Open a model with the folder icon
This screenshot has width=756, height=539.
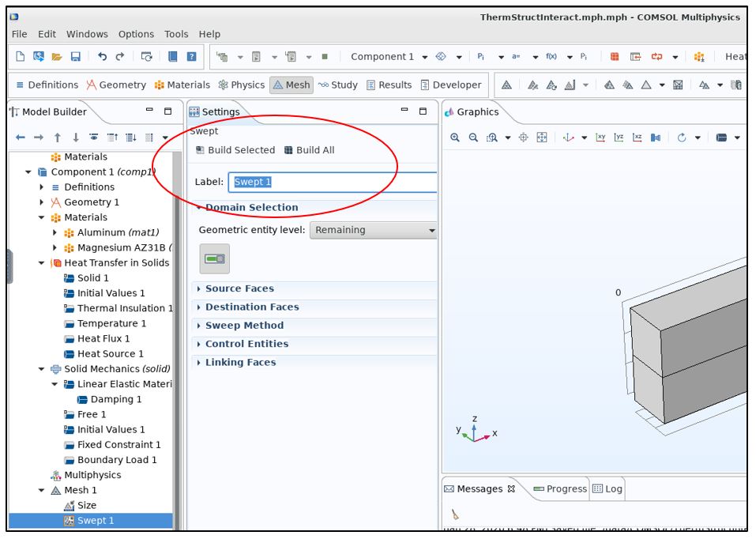(x=57, y=56)
